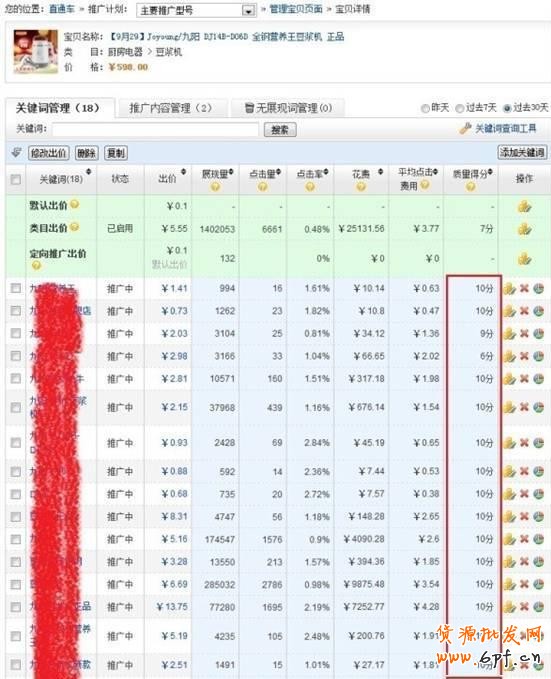This screenshot has height=679, width=551.
Task: Click the 关键词 search input field
Action: coord(156,129)
